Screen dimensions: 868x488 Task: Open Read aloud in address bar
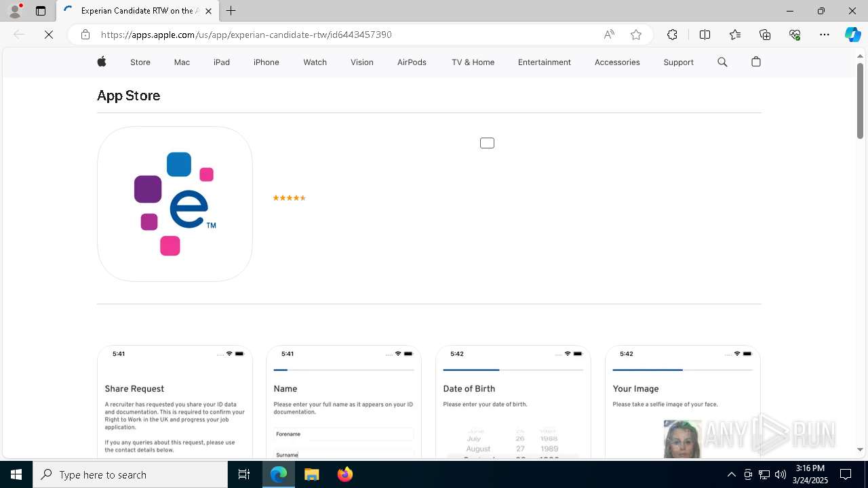[609, 35]
